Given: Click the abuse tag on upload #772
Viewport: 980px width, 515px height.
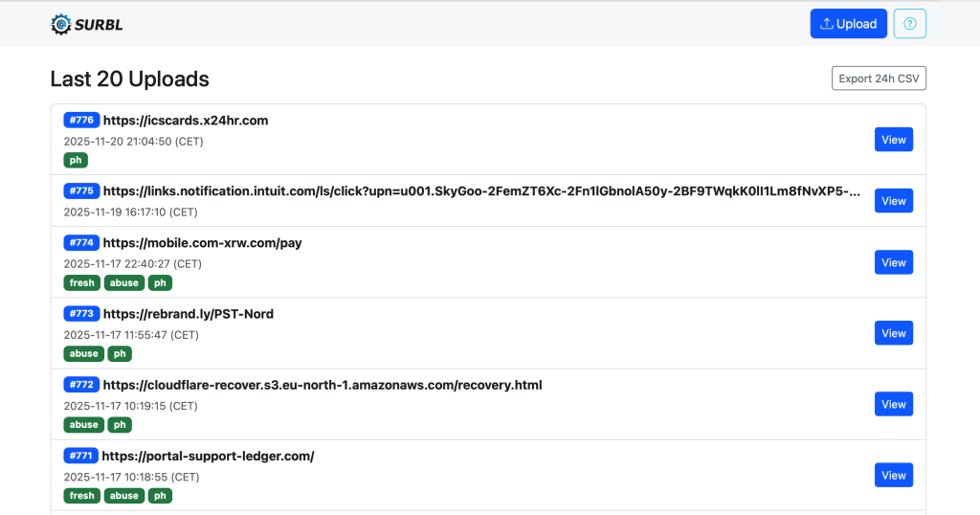Looking at the screenshot, I should 83,425.
